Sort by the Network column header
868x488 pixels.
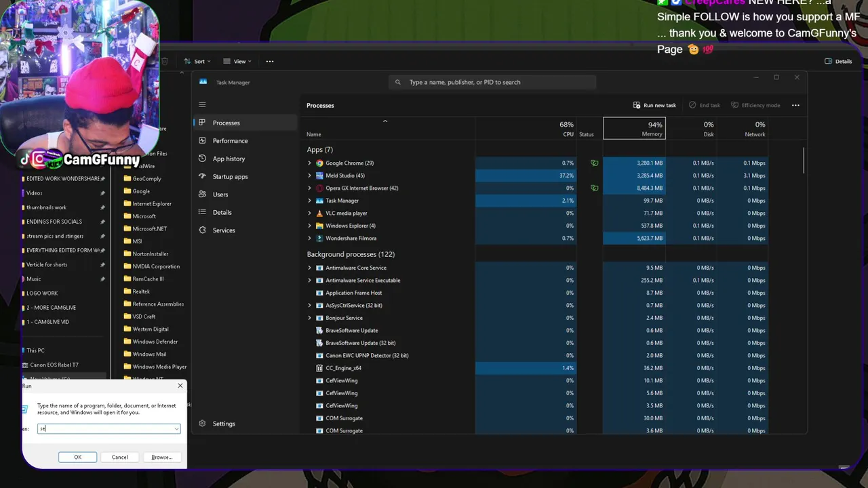tap(743, 128)
